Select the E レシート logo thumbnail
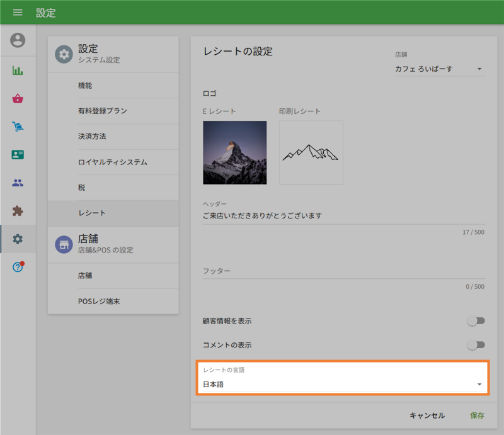Image resolution: width=504 pixels, height=435 pixels. 235,152
